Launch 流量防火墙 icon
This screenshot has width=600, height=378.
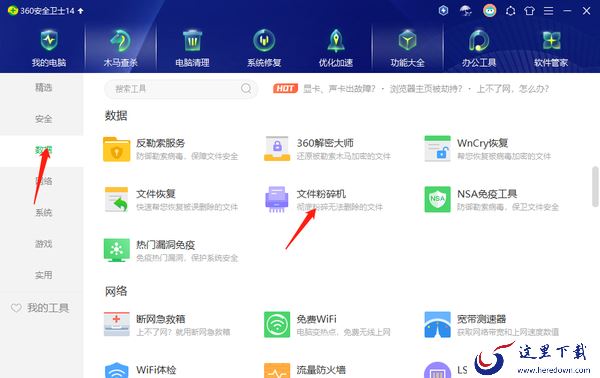(277, 370)
